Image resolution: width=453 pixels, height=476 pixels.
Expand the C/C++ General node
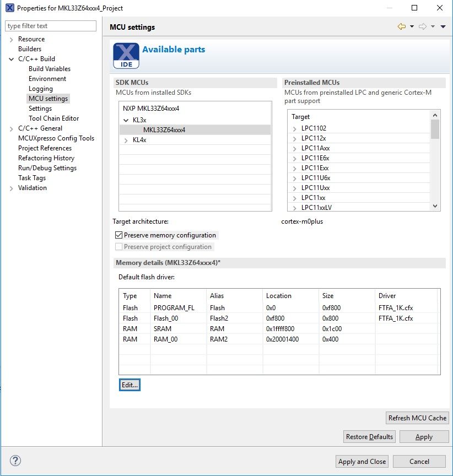[x=12, y=129]
